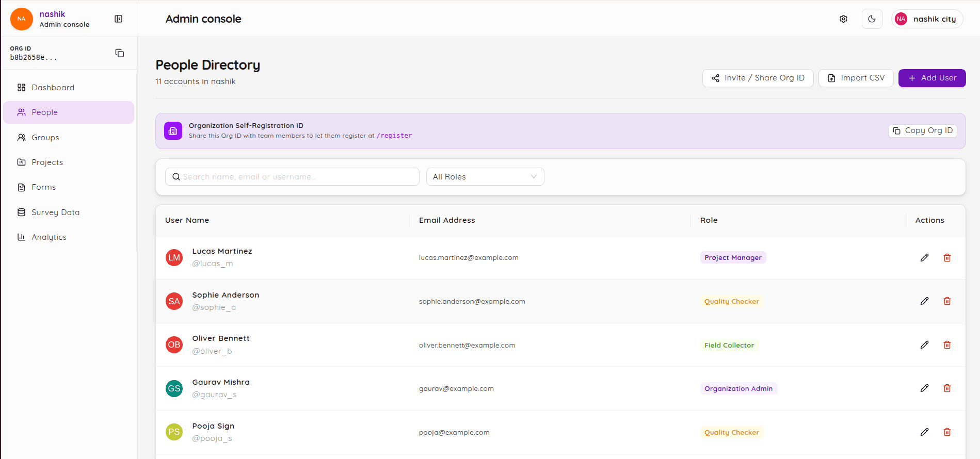The width and height of the screenshot is (980, 459).
Task: Copy the ORG ID in sidebar
Action: (x=120, y=53)
